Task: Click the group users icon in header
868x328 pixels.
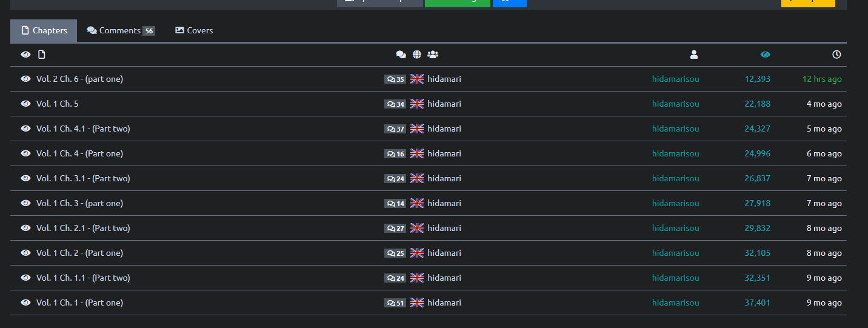Action: [x=433, y=55]
